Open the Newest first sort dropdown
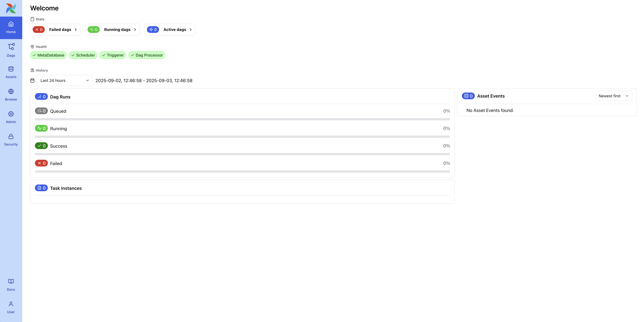 (x=613, y=96)
